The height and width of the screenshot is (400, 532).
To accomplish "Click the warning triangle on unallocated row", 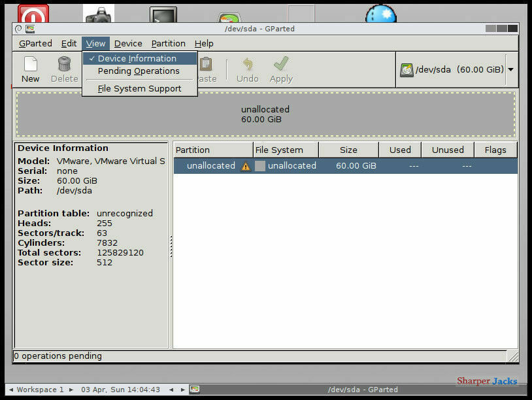I will [x=246, y=166].
